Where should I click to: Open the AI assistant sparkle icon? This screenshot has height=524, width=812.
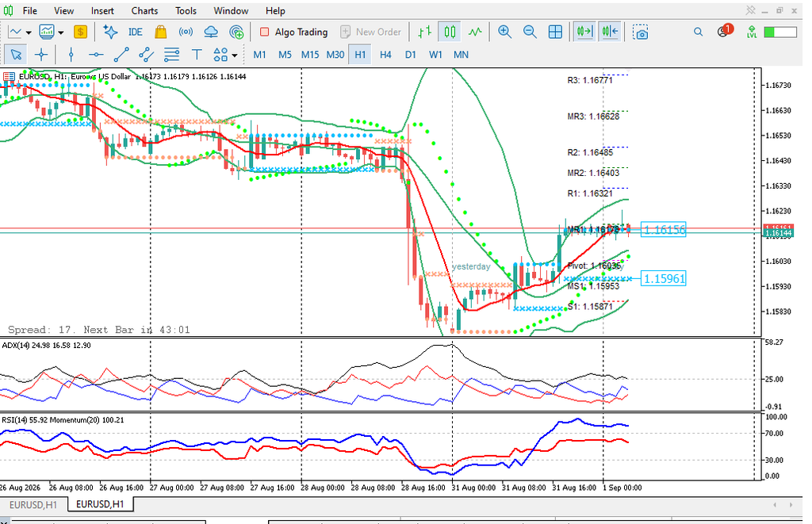pyautogui.click(x=109, y=32)
